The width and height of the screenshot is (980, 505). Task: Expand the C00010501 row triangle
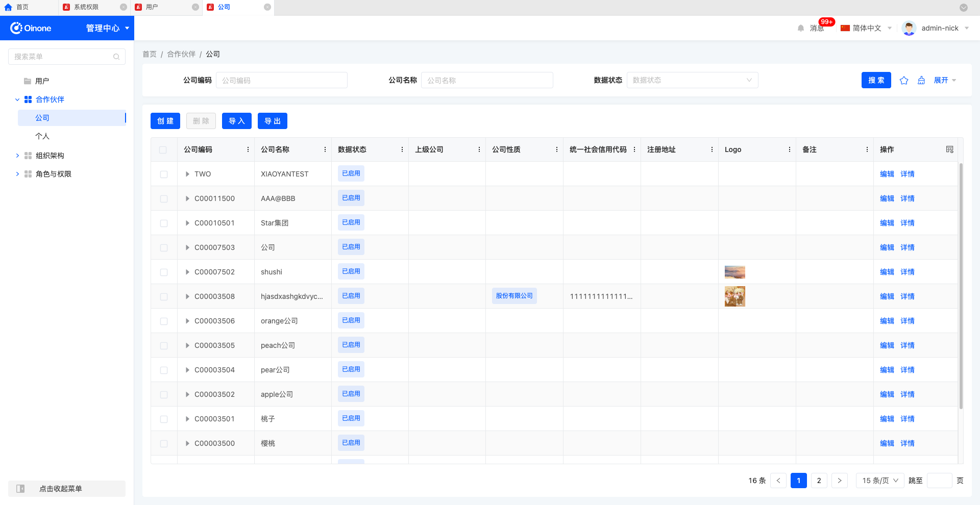tap(187, 223)
